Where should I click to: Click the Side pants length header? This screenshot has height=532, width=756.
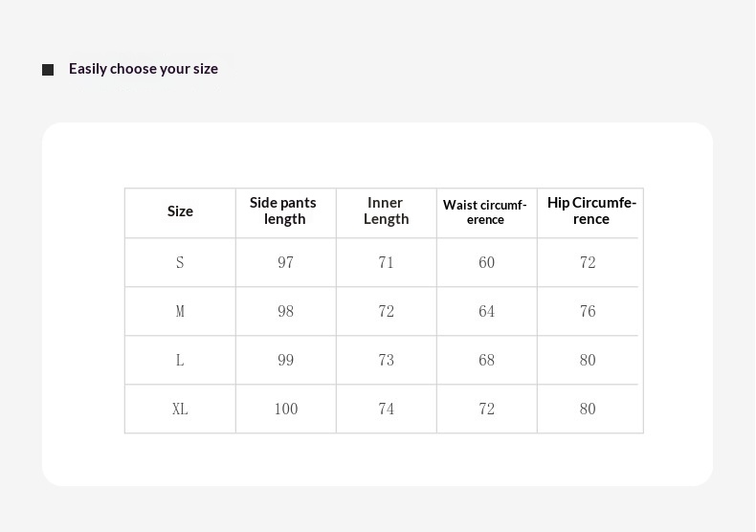coord(284,211)
